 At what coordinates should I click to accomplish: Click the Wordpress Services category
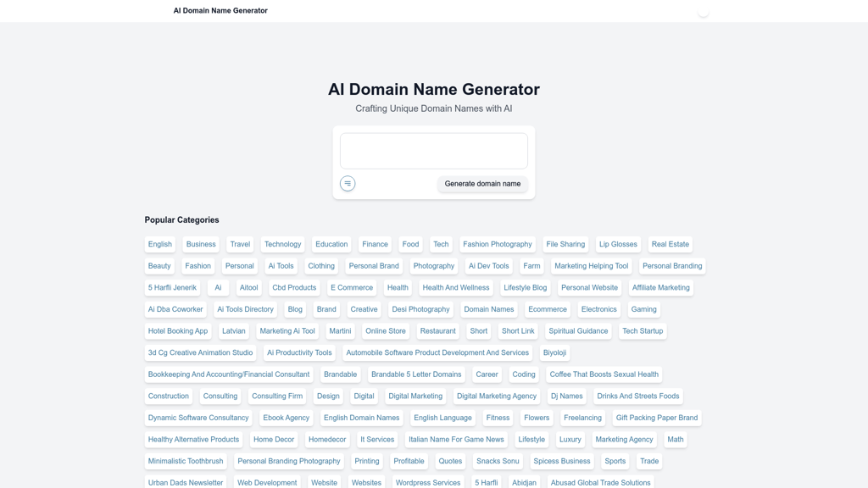[x=427, y=482]
